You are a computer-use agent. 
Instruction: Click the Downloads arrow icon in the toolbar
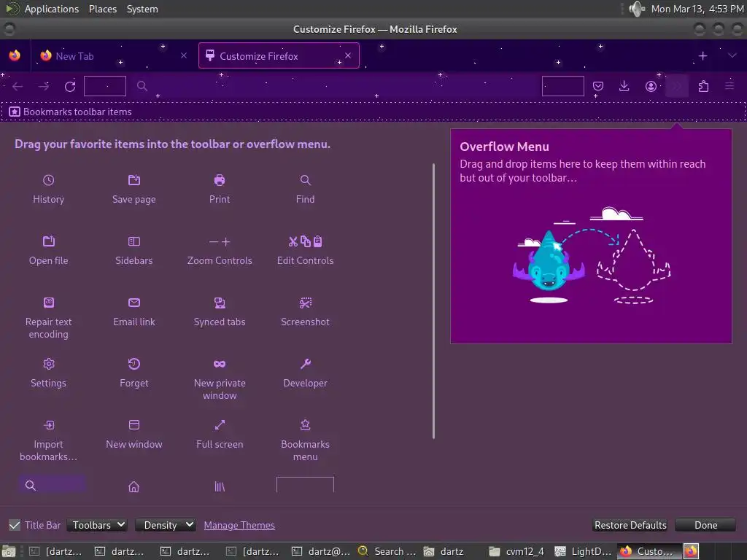coord(624,86)
